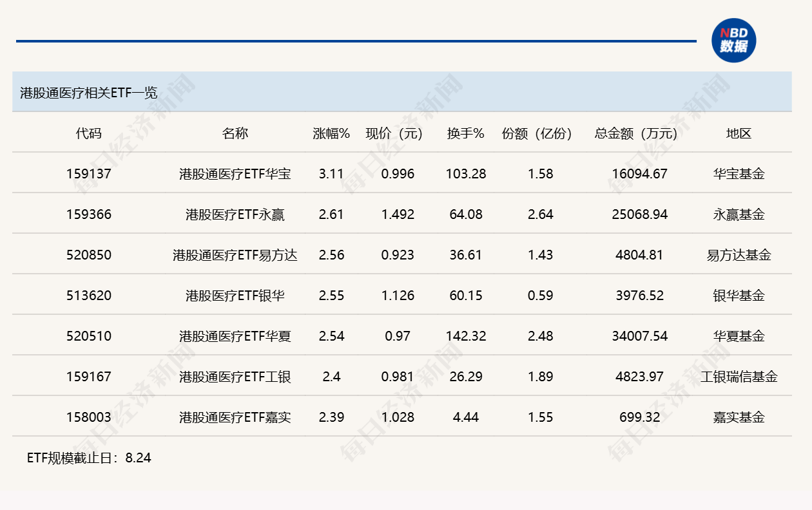Click the title 港股通医疗相关ETF一览
This screenshot has width=812, height=510.
89,93
